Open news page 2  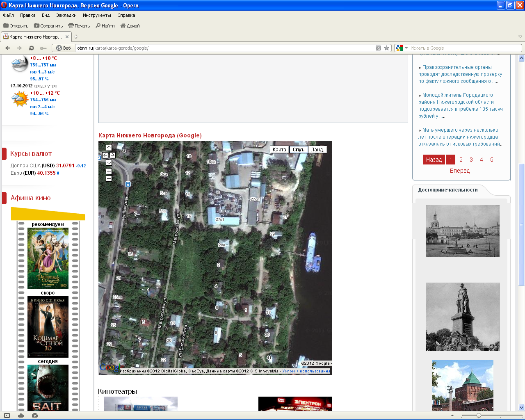coord(461,160)
